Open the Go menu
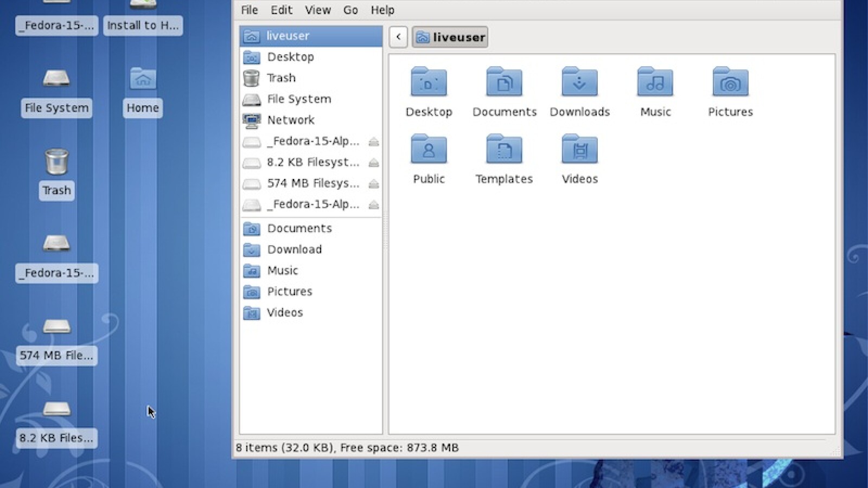The width and height of the screenshot is (868, 488). coord(350,10)
